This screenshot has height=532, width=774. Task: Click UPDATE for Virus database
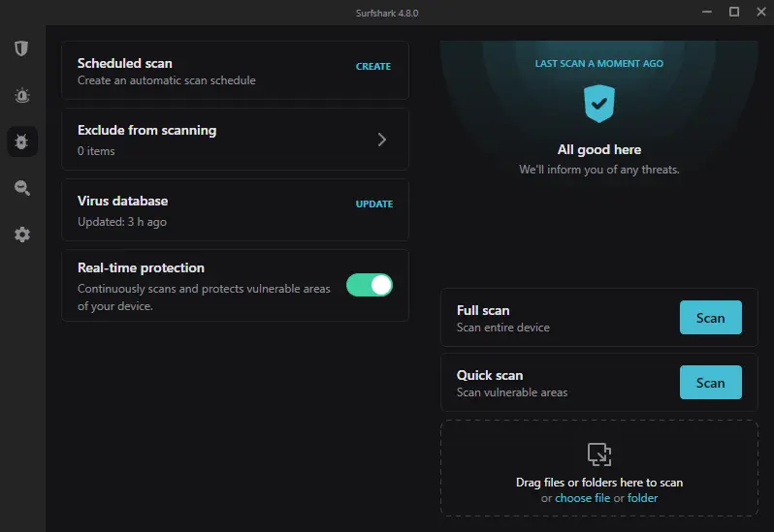[x=374, y=204]
